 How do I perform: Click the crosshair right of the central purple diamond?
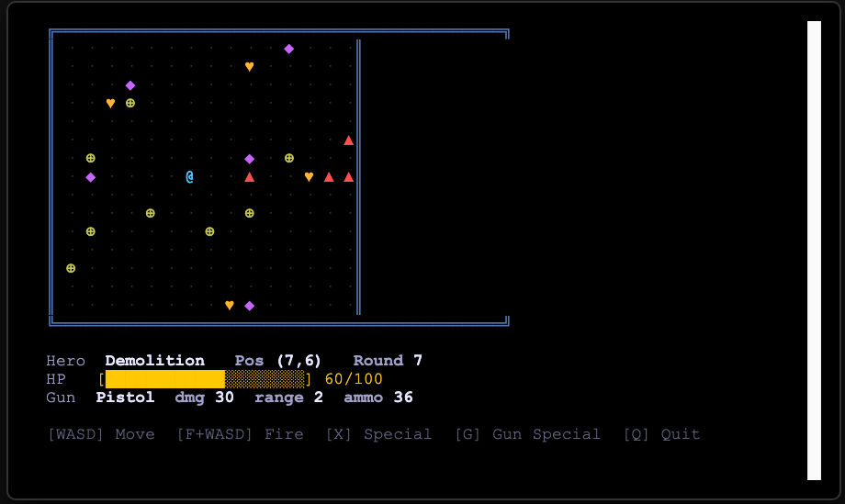pos(289,158)
